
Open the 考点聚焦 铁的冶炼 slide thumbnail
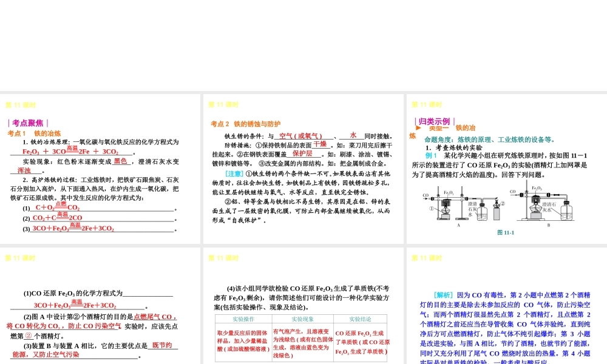100,169
